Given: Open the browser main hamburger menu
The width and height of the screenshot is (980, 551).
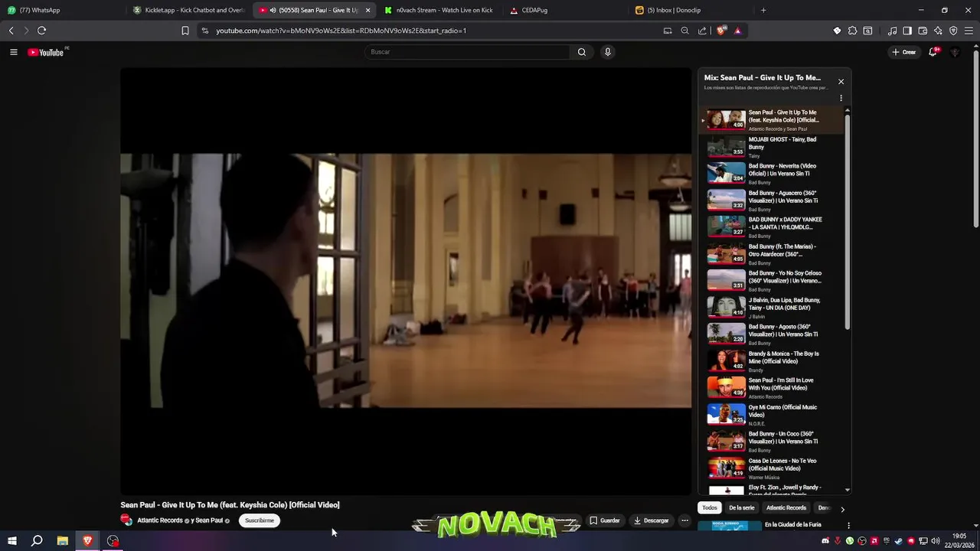Looking at the screenshot, I should 969,31.
